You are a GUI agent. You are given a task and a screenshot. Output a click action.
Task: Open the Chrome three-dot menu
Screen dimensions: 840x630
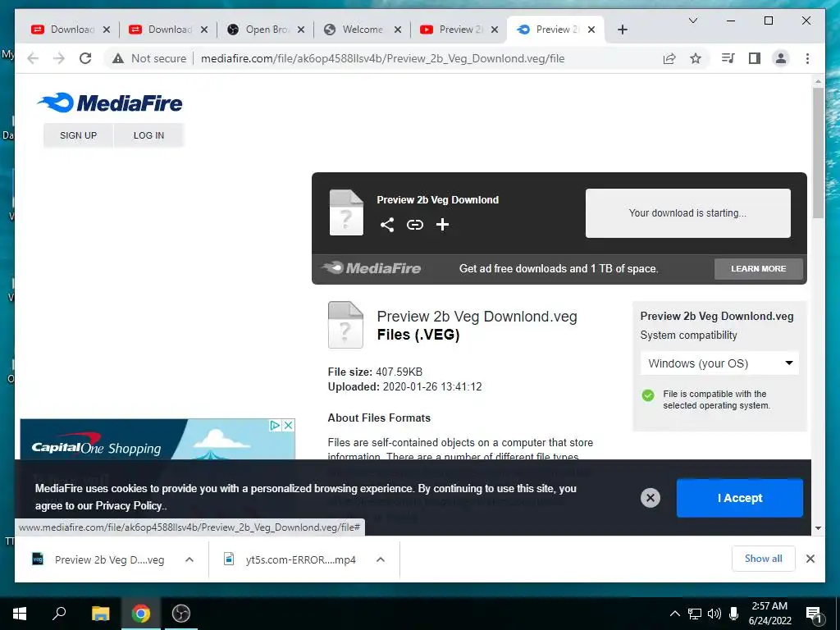click(x=807, y=58)
